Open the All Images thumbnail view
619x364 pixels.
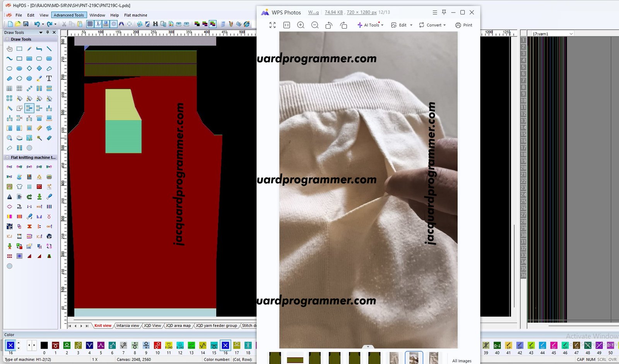[x=462, y=361]
